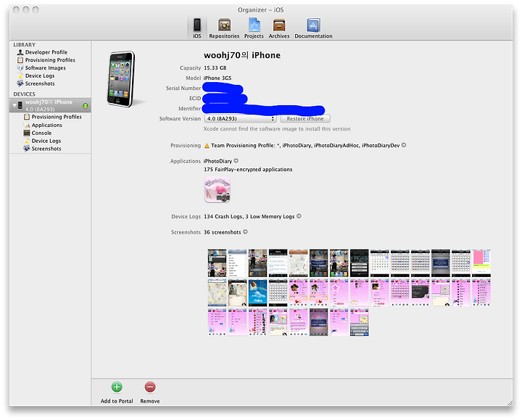
Task: Follow the arrow next to Team Provisioning Profile
Action: [404, 145]
